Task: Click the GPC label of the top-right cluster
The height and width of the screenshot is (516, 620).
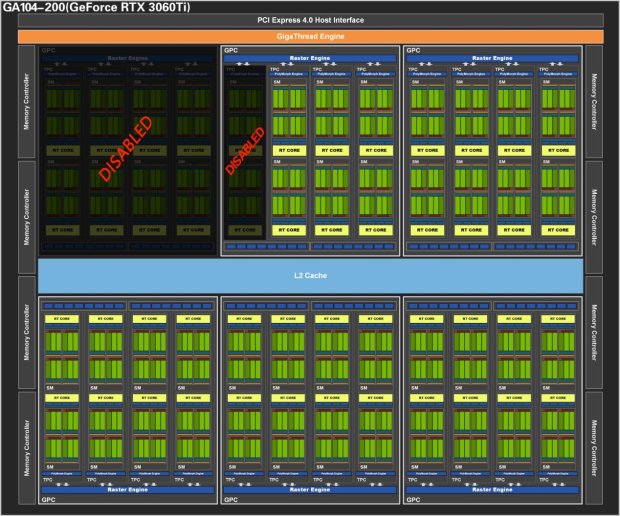Action: click(x=413, y=50)
